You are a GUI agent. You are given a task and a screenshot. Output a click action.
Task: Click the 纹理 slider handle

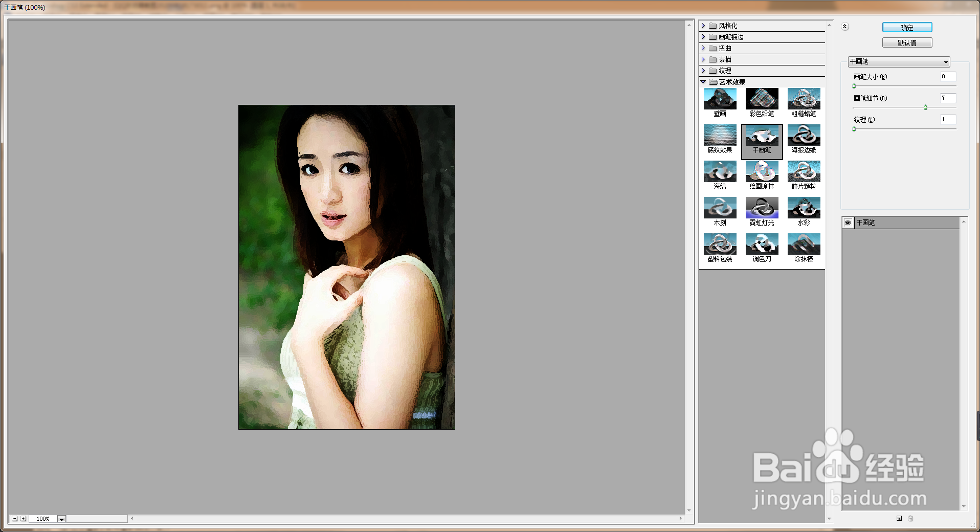[854, 129]
